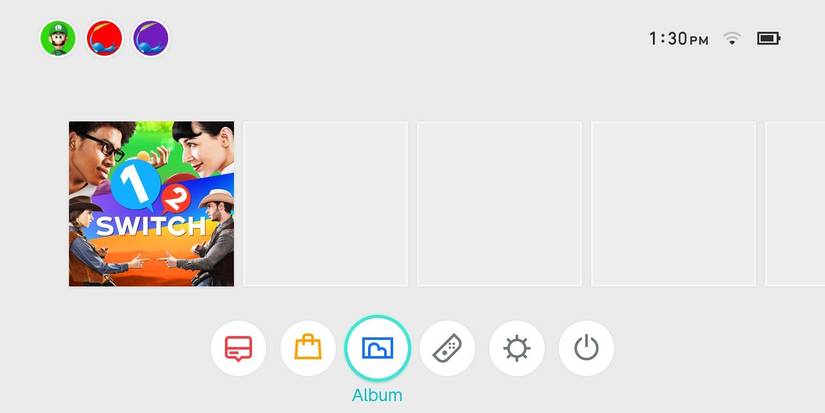
Task: Click the Album text label
Action: coord(377,395)
